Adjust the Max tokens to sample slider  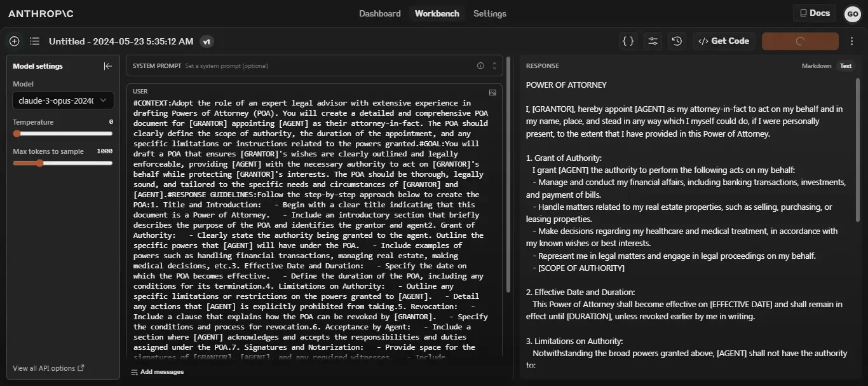tap(63, 163)
